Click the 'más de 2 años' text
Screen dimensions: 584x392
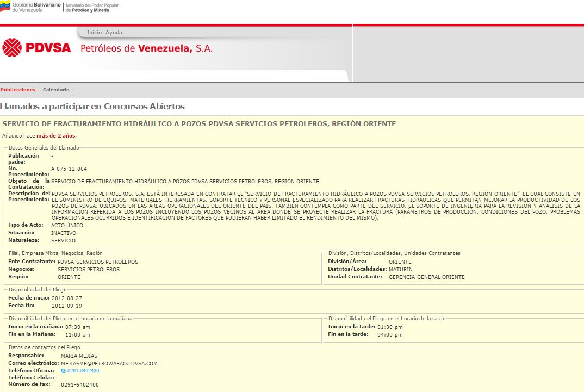[56, 136]
